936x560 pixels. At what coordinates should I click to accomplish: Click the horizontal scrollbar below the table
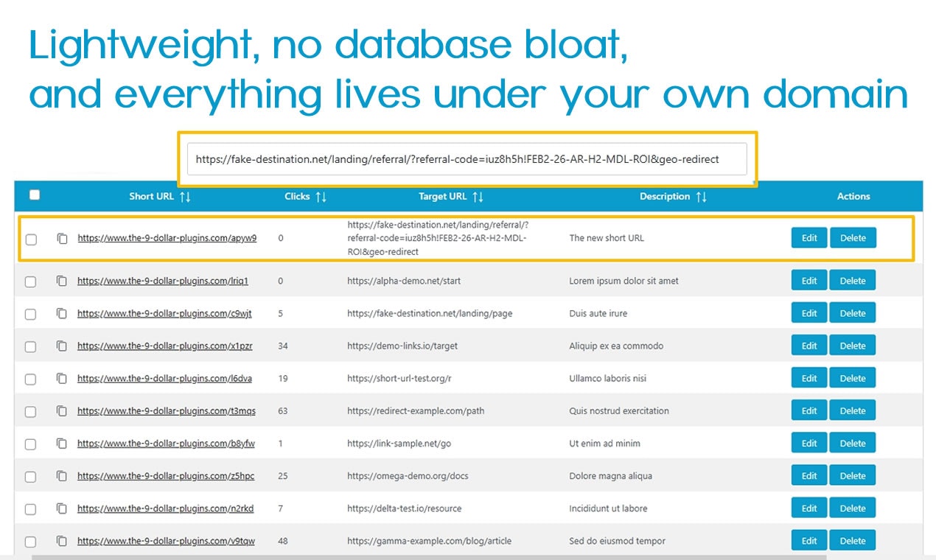pos(429,557)
